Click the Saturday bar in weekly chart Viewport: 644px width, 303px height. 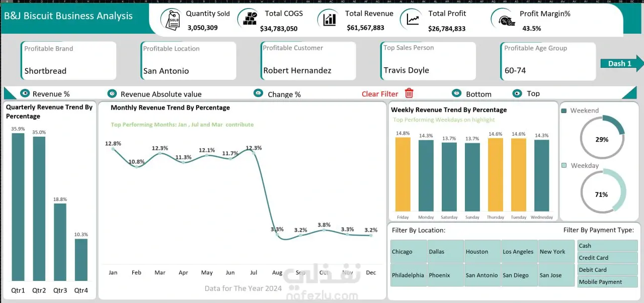pyautogui.click(x=449, y=177)
